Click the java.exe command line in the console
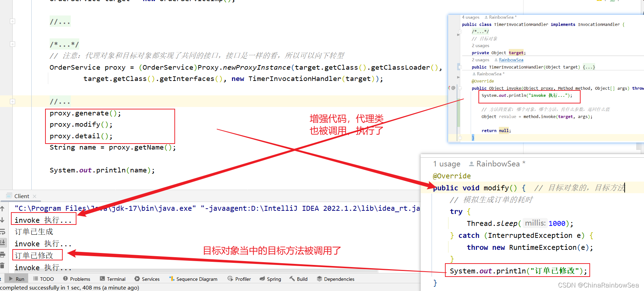Image resolution: width=644 pixels, height=291 pixels. pyautogui.click(x=217, y=209)
